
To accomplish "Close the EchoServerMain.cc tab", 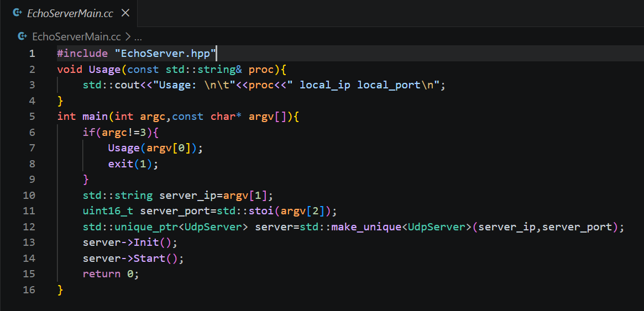I will click(x=125, y=13).
